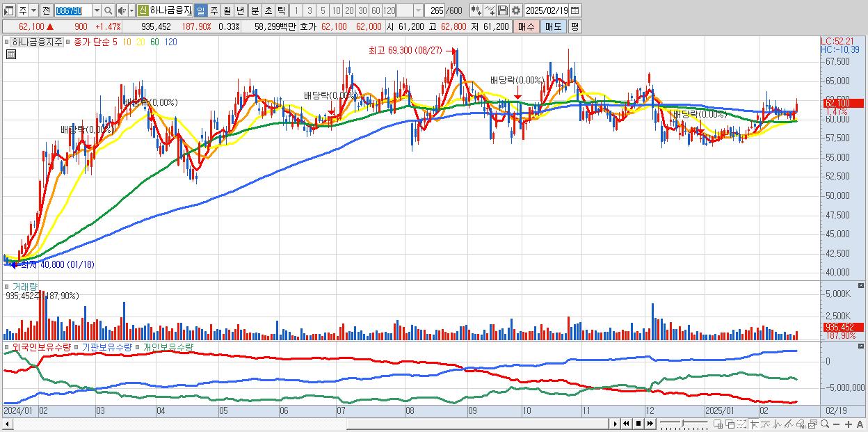Switch to the 초 second chart period

[x=268, y=10]
